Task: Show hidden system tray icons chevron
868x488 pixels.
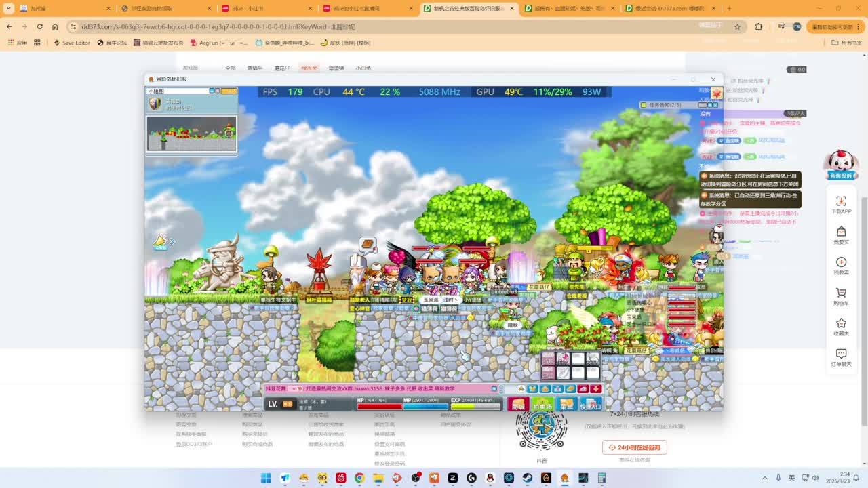Action: click(765, 478)
